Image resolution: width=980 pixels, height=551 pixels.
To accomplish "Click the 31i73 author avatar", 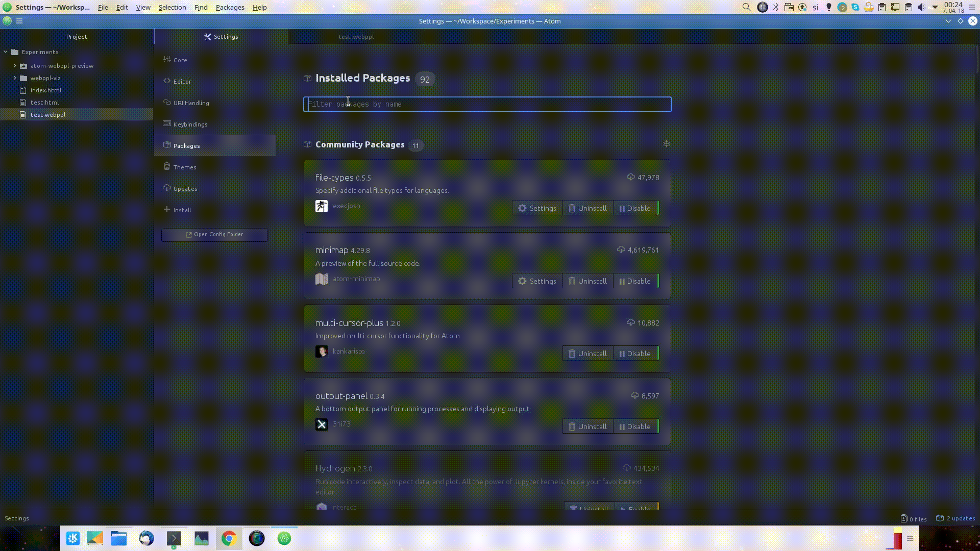I will [321, 424].
